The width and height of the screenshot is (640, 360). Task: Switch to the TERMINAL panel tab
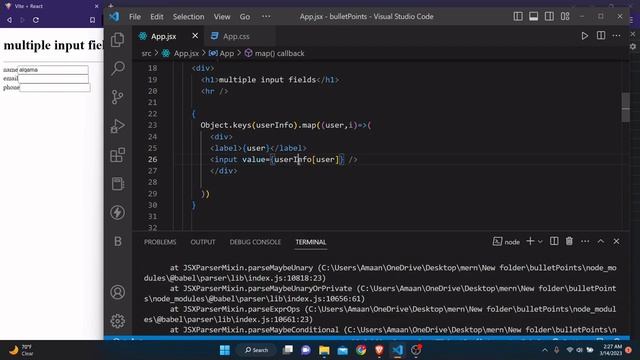point(311,242)
